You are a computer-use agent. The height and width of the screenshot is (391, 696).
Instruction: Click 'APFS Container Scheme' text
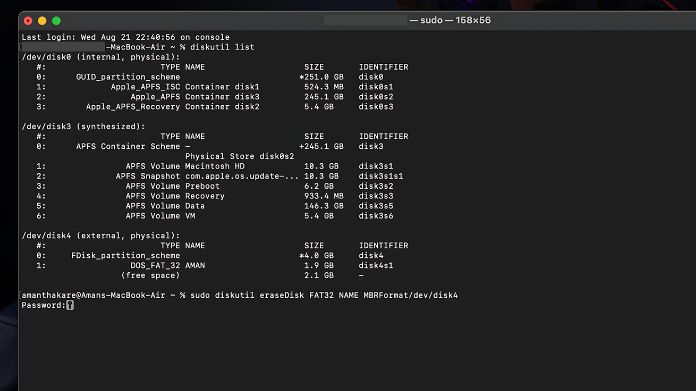click(x=128, y=146)
